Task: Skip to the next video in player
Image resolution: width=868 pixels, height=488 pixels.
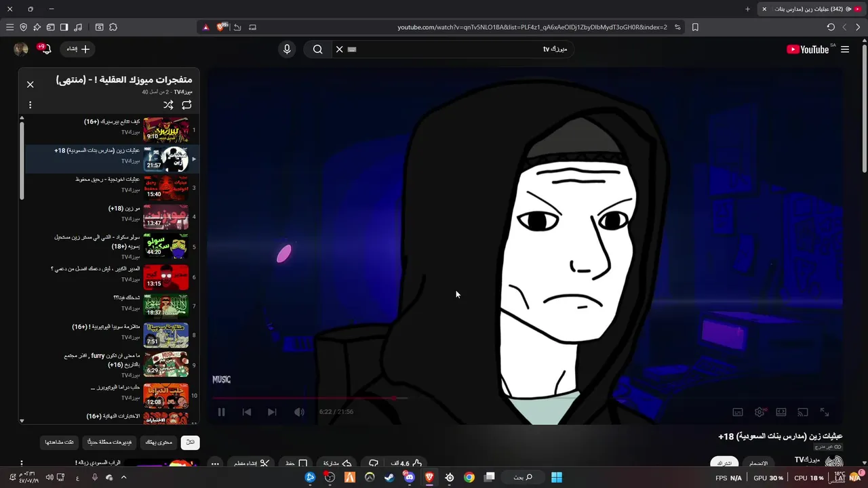Action: (x=272, y=411)
